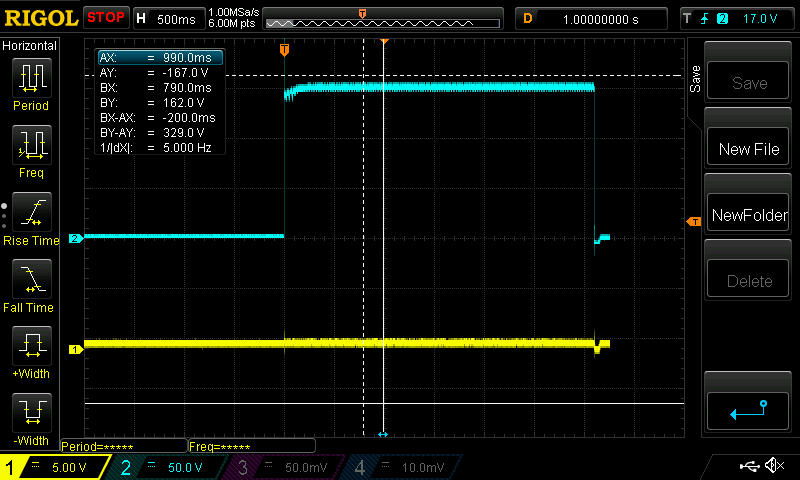Open the Save side menu tab
The image size is (800, 480).
694,80
